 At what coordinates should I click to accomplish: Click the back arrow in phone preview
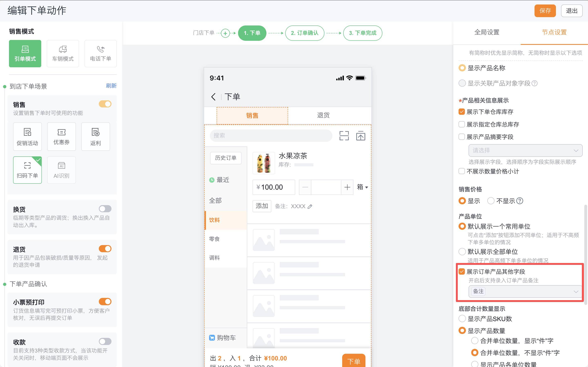pyautogui.click(x=213, y=97)
